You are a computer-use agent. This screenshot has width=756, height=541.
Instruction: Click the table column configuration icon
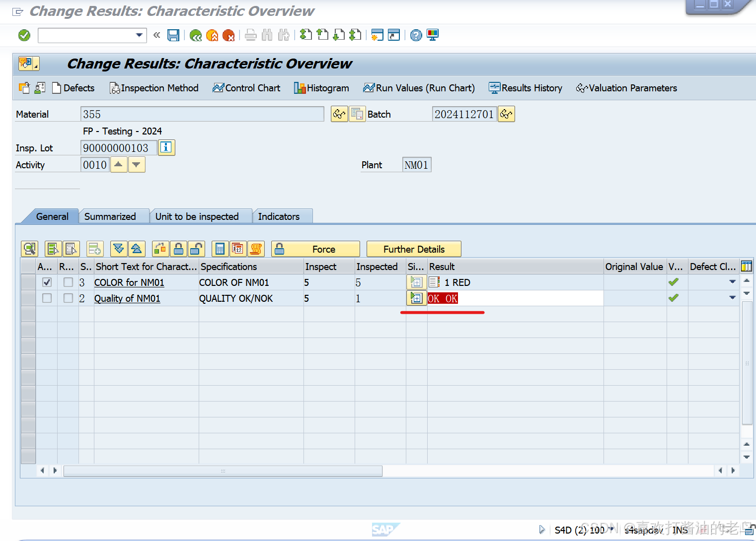pyautogui.click(x=746, y=267)
